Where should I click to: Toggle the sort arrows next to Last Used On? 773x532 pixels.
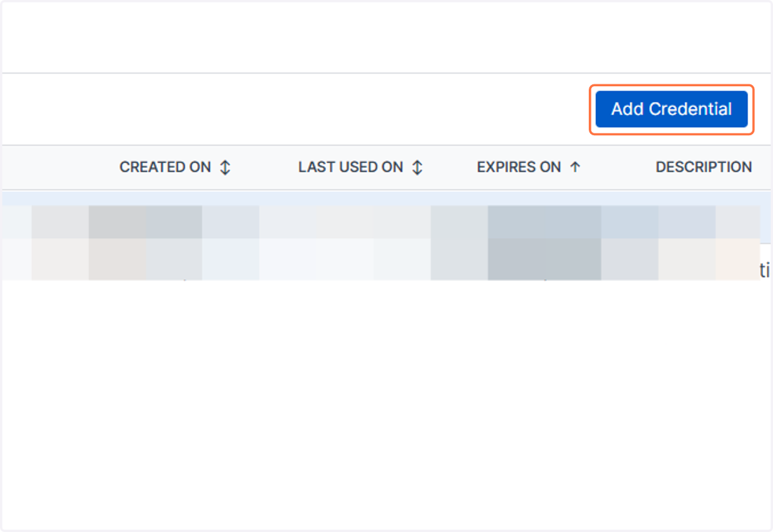[417, 167]
